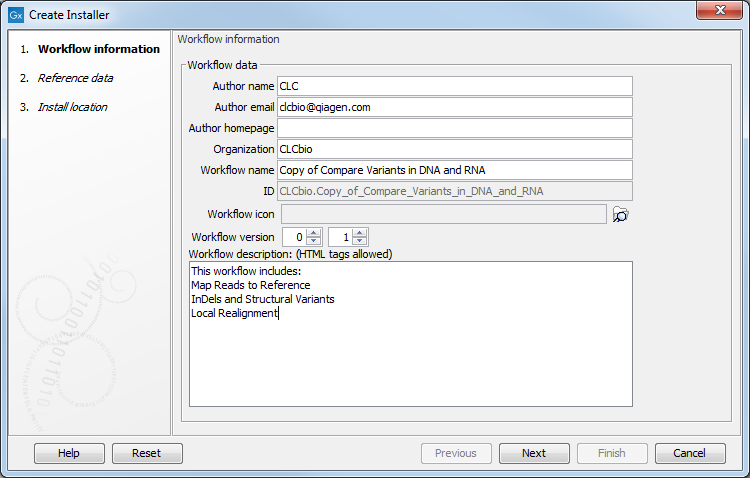Click the 'This workflow includes:' line
Image resolution: width=750 pixels, height=478 pixels.
[x=246, y=271]
